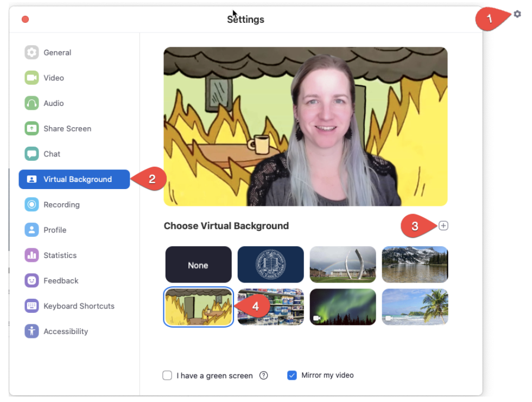The width and height of the screenshot is (532, 402).
Task: Open Statistics via the bar chart icon
Action: point(33,255)
